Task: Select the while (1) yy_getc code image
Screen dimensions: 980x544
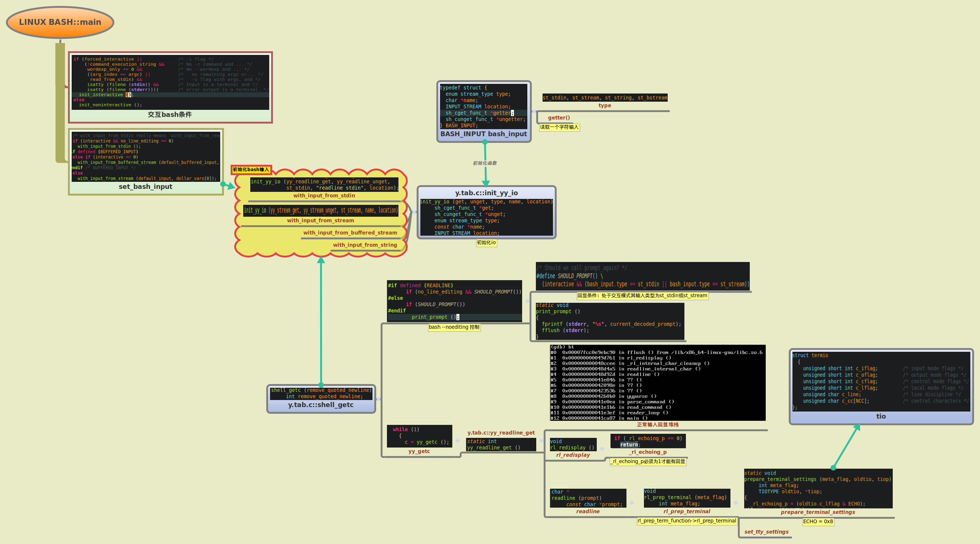Action: pyautogui.click(x=420, y=436)
